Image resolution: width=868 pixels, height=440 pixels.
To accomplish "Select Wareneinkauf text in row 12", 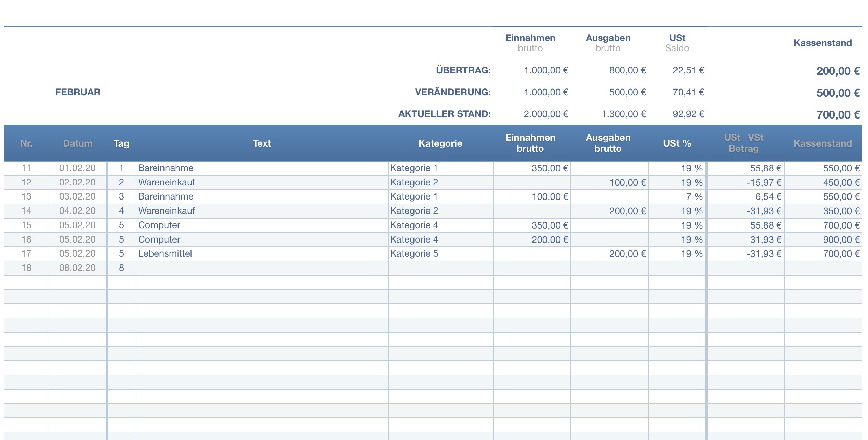I will (167, 182).
